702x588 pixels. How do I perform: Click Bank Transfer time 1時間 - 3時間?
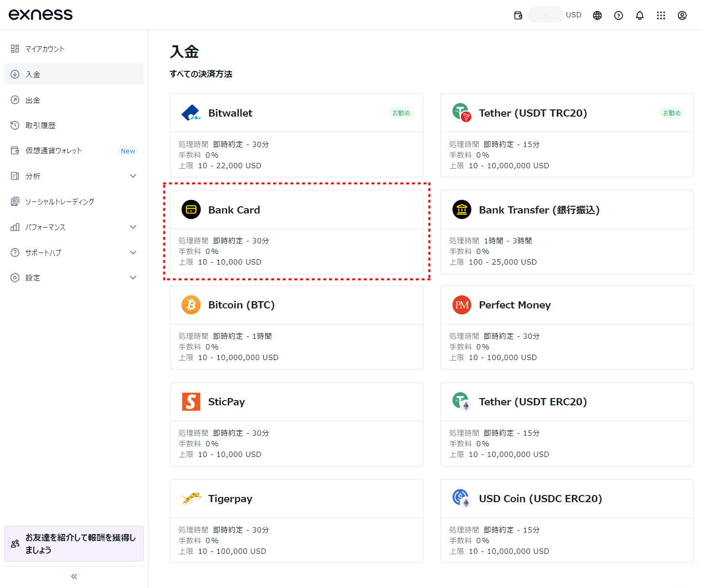click(508, 241)
